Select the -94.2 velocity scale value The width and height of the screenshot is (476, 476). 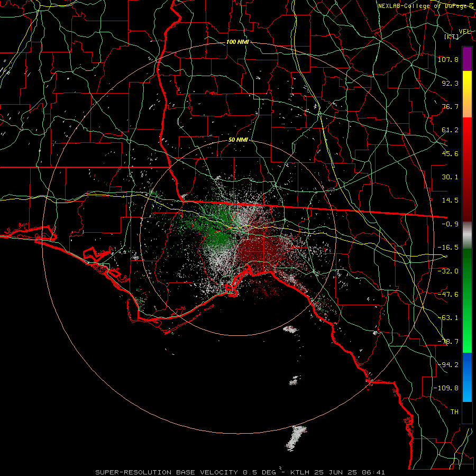click(x=448, y=365)
